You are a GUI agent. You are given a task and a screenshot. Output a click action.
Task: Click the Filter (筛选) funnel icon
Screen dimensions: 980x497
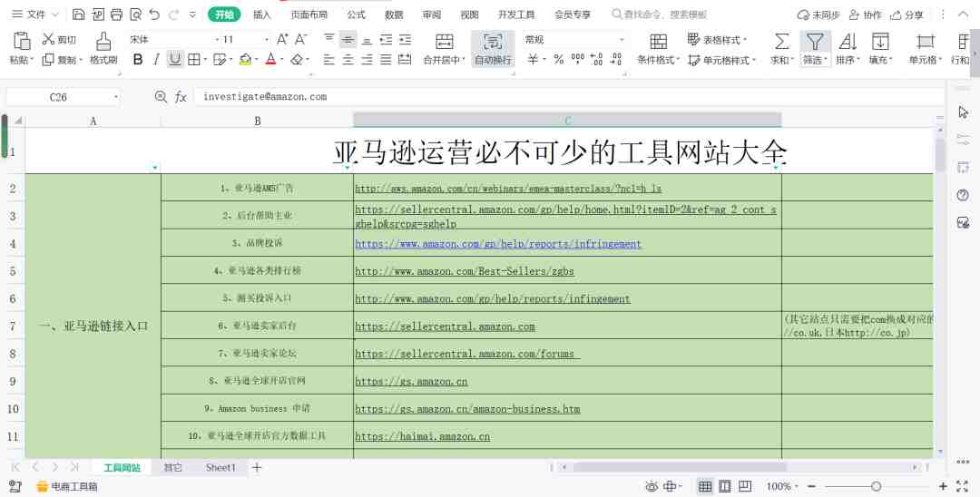(x=814, y=41)
